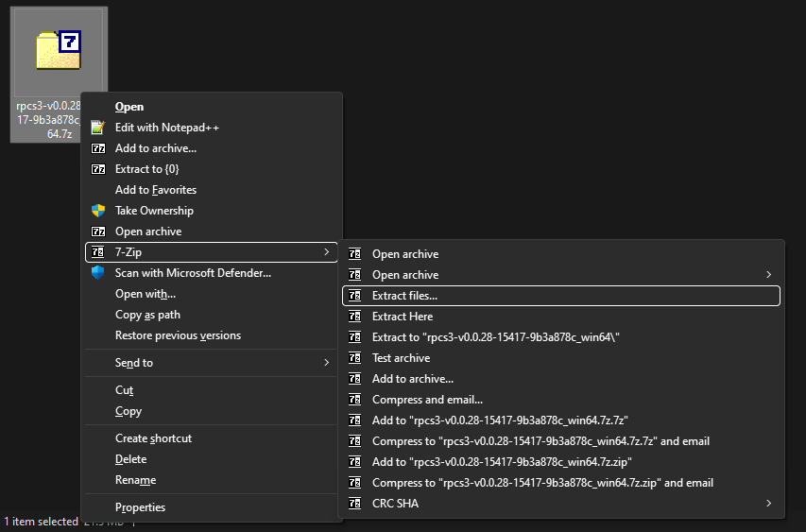The image size is (806, 532).
Task: Click the 7z icon beside CRC SHA
Action: point(354,504)
